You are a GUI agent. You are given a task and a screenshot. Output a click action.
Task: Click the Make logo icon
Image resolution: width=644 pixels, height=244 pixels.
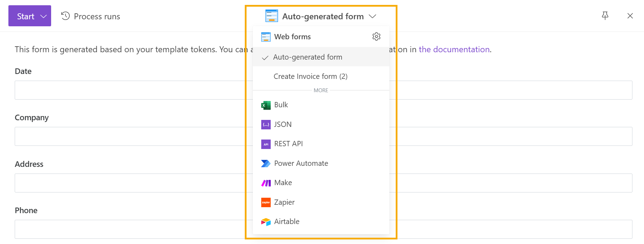point(266,183)
